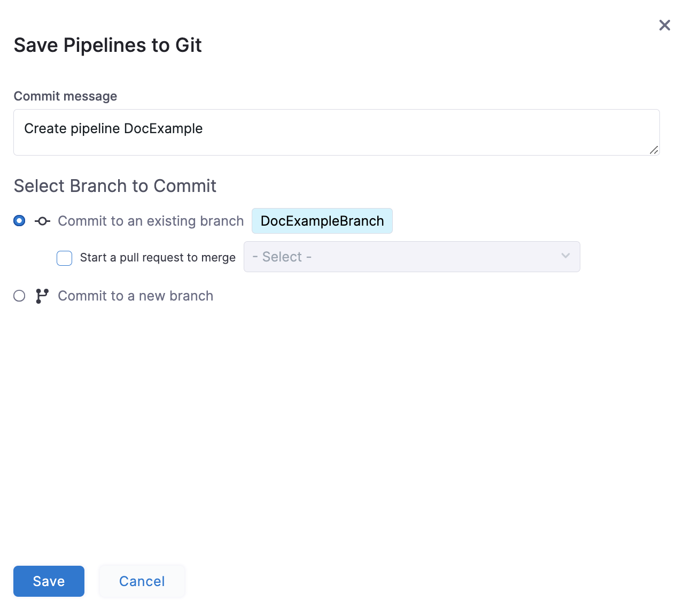Open the target branch Select dropdown
This screenshot has height=616, width=676.
(411, 257)
